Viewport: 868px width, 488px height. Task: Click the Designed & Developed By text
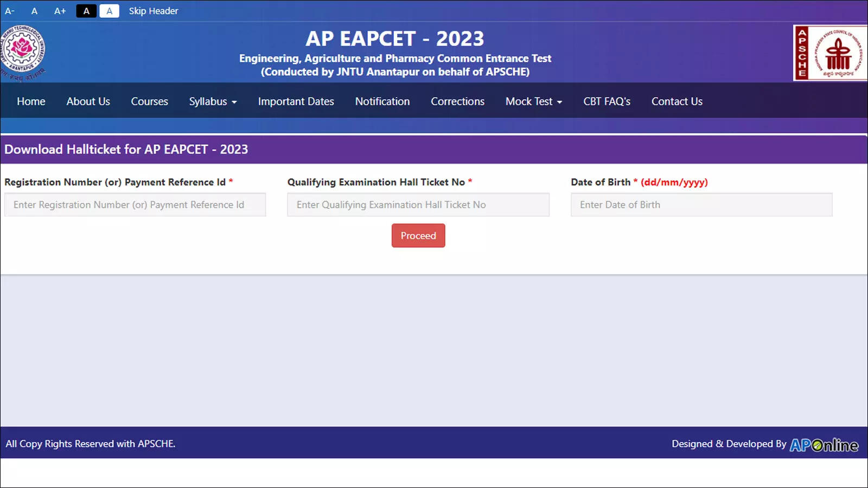(729, 444)
